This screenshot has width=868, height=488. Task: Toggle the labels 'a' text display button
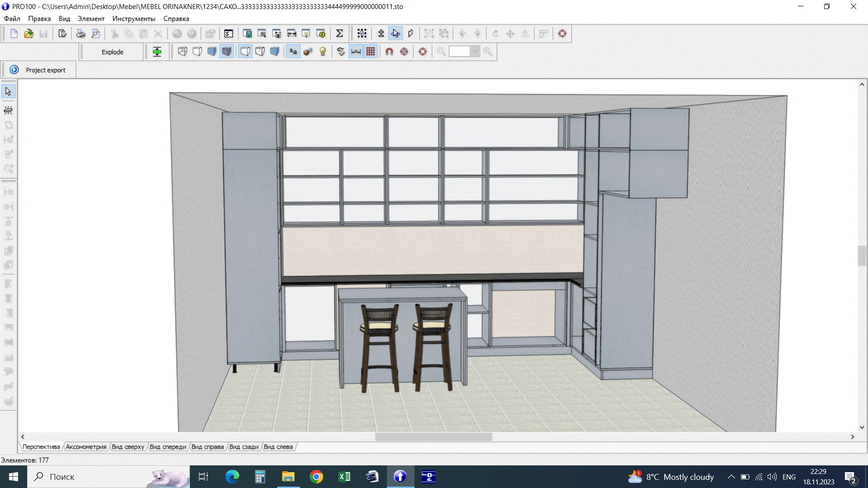coord(293,52)
